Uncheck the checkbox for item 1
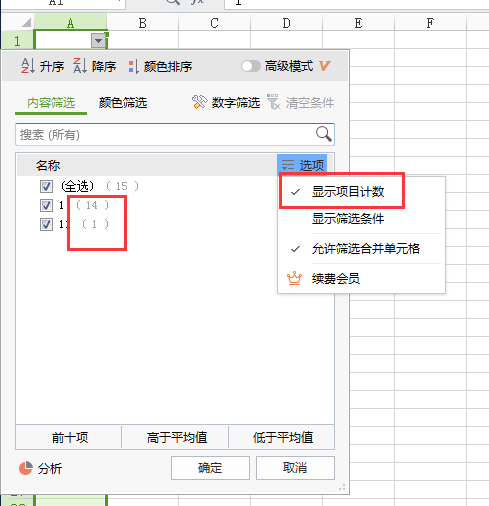The width and height of the screenshot is (489, 506). click(x=46, y=205)
